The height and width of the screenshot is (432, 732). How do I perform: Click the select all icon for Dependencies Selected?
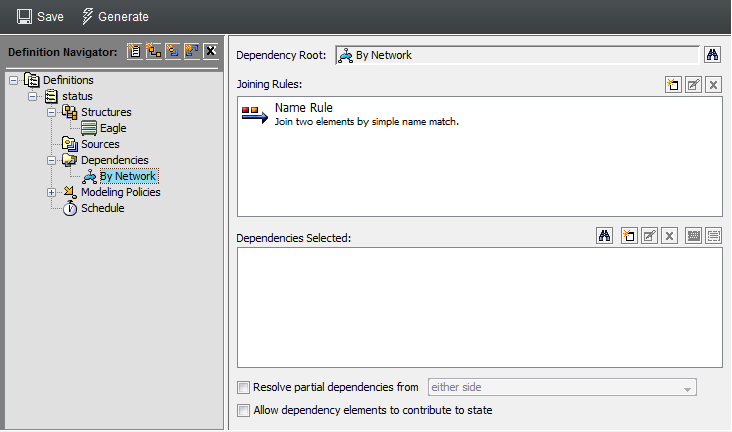coord(694,236)
